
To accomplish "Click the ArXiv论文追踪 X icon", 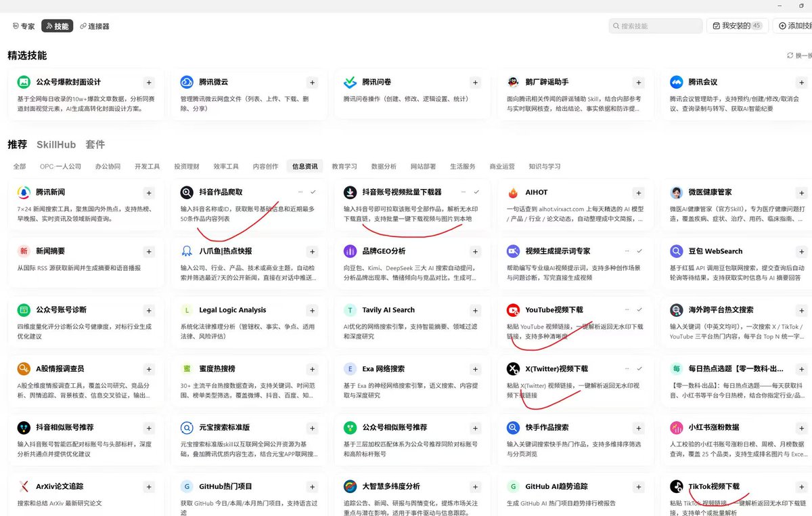I will coord(24,486).
